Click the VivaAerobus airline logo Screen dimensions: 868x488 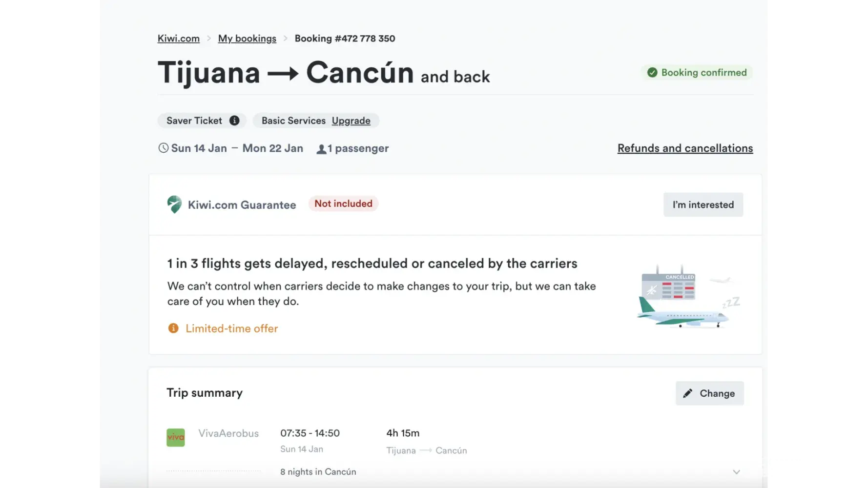point(176,437)
